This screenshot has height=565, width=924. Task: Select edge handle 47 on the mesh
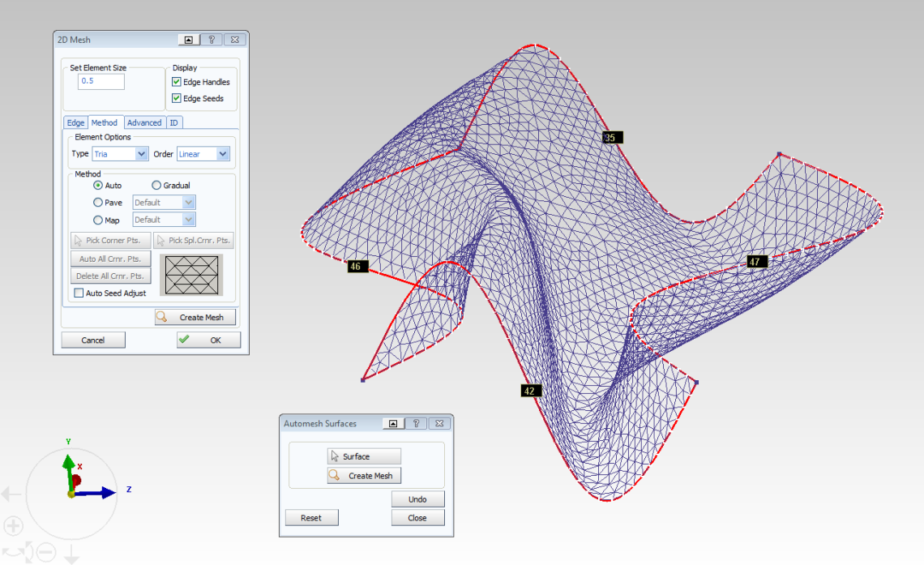(757, 262)
